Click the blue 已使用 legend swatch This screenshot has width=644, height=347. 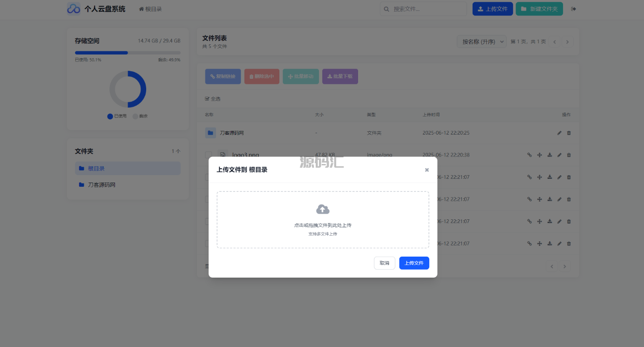click(x=110, y=116)
